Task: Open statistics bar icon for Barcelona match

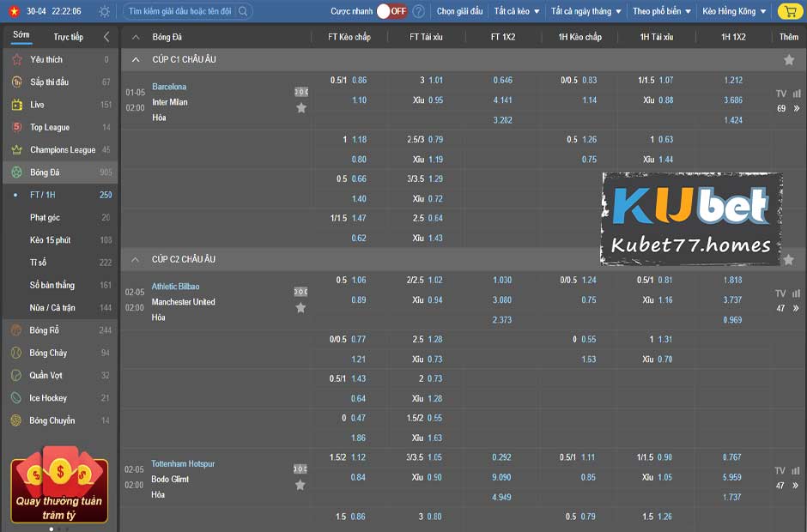Action: click(x=797, y=94)
